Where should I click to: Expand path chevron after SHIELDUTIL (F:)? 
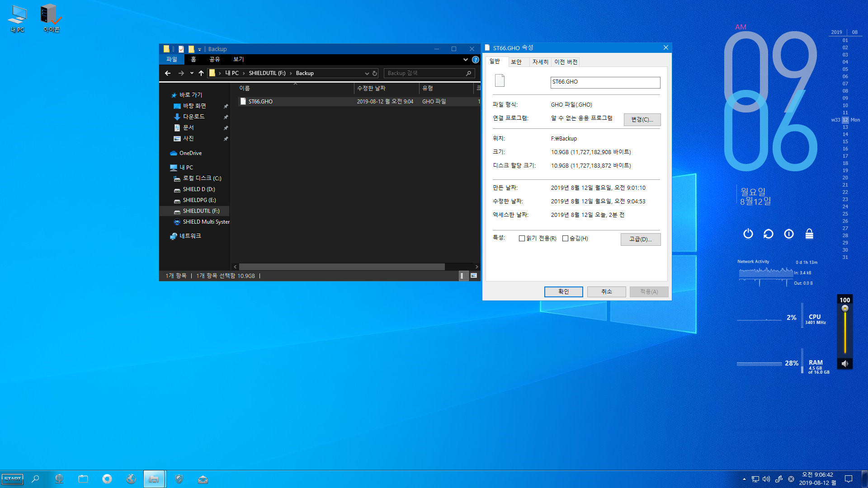[x=291, y=73]
